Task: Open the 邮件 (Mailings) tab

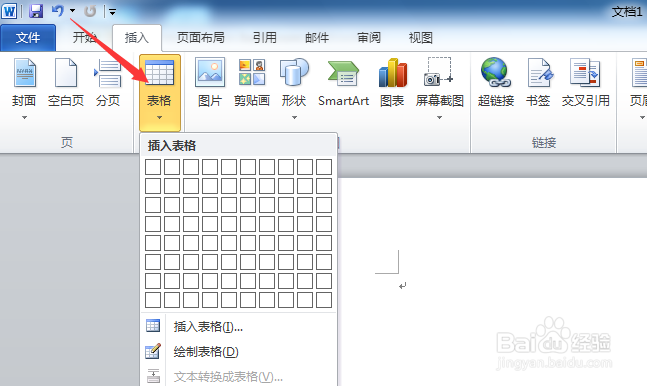Action: [317, 38]
